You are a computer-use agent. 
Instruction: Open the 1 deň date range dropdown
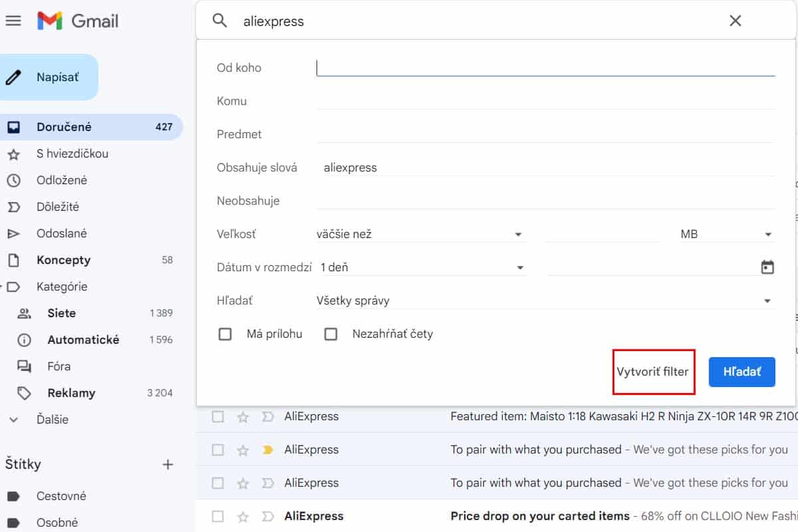coord(422,267)
